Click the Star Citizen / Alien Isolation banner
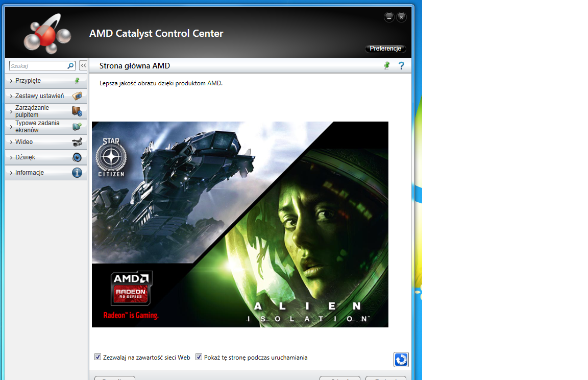 240,224
